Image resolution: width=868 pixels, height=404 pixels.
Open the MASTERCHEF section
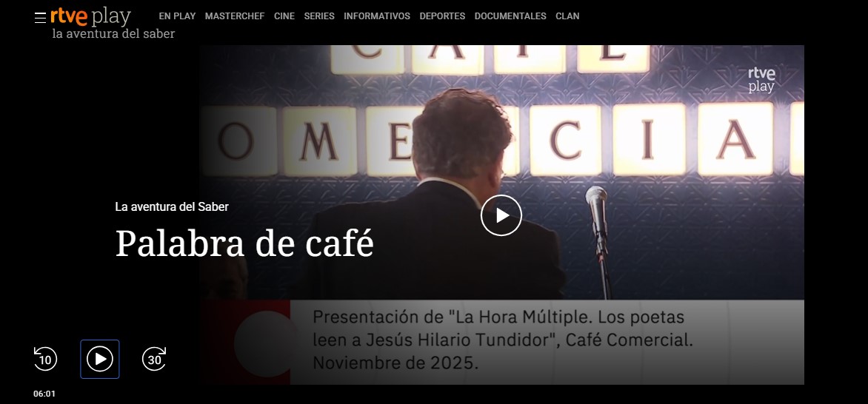235,16
